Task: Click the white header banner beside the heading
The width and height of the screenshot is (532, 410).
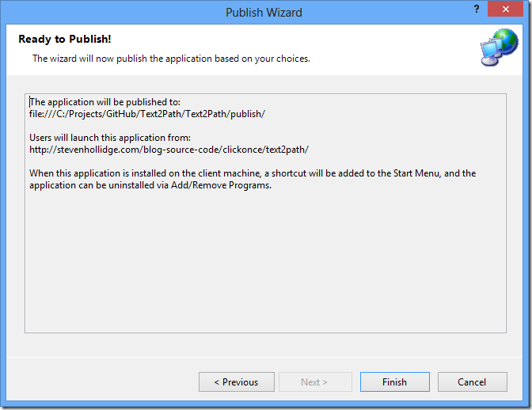Action: point(317,40)
